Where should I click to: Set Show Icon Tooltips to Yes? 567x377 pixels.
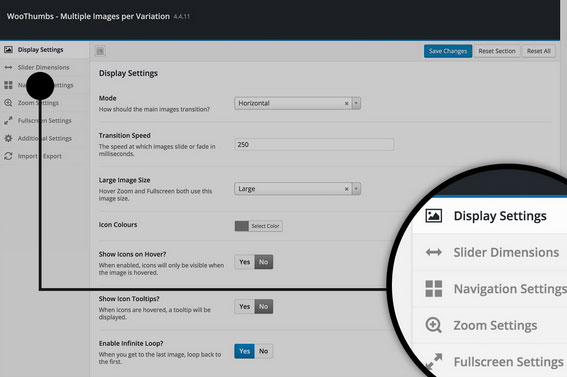(244, 307)
